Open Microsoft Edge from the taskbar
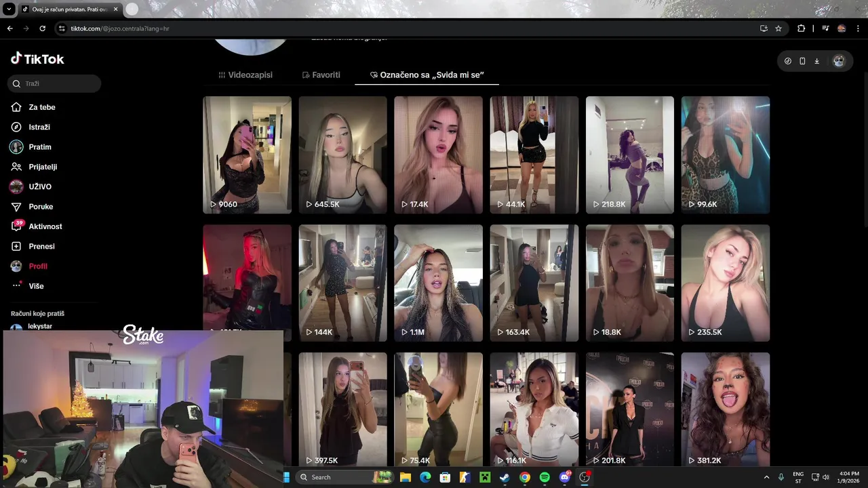Image resolution: width=868 pixels, height=488 pixels. 425,477
